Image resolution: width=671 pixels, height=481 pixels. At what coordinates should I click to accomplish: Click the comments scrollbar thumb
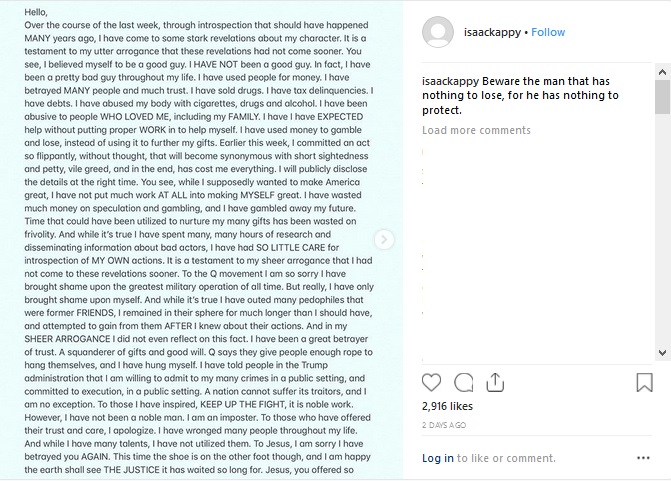click(662, 97)
